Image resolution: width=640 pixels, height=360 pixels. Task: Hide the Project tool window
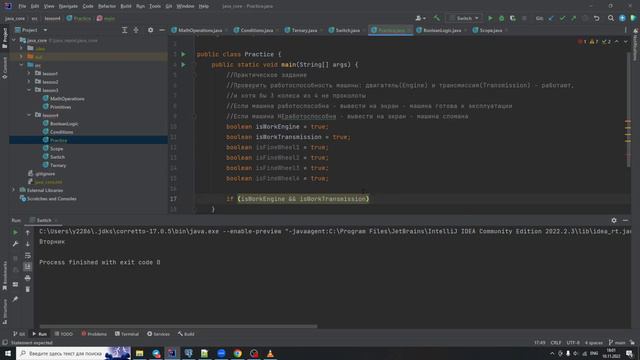[x=162, y=30]
